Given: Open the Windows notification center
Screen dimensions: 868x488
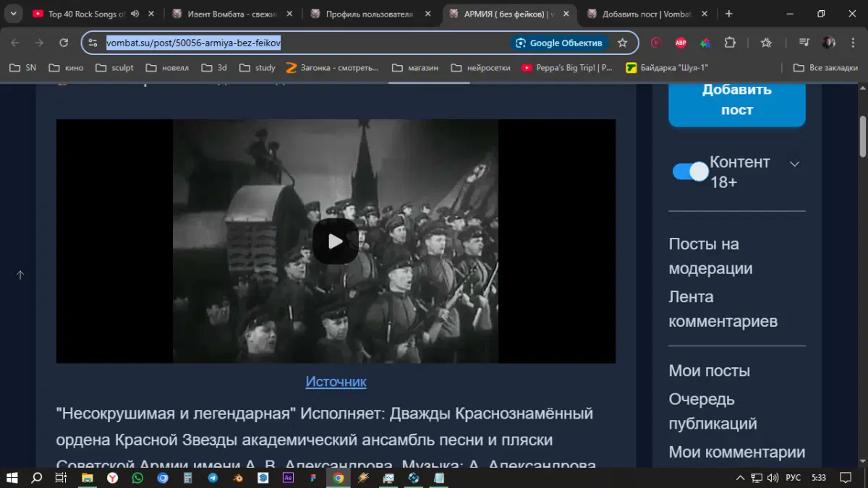Looking at the screenshot, I should click(845, 478).
